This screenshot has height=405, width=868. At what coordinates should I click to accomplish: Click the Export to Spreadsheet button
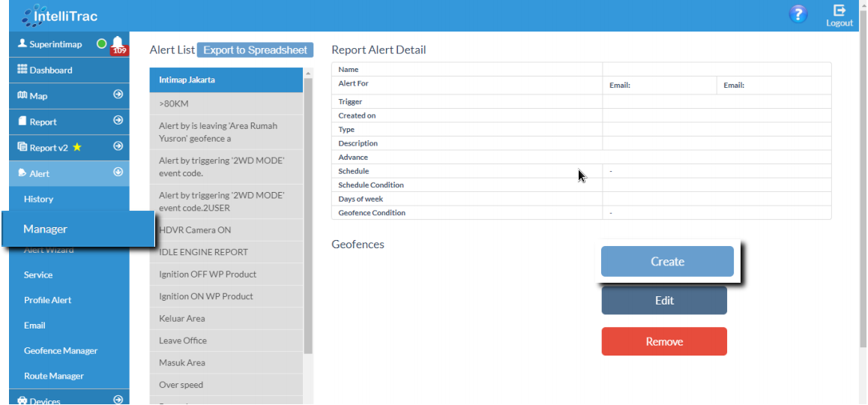(255, 50)
